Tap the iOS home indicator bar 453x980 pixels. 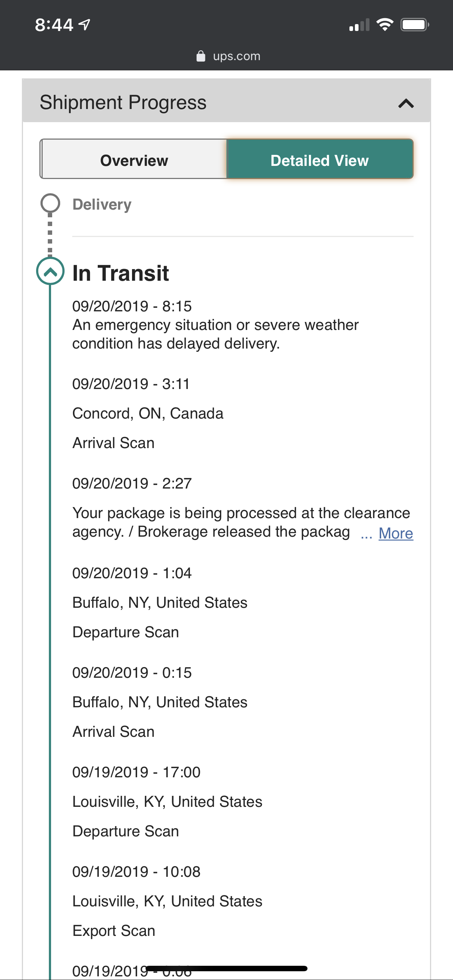click(x=226, y=968)
